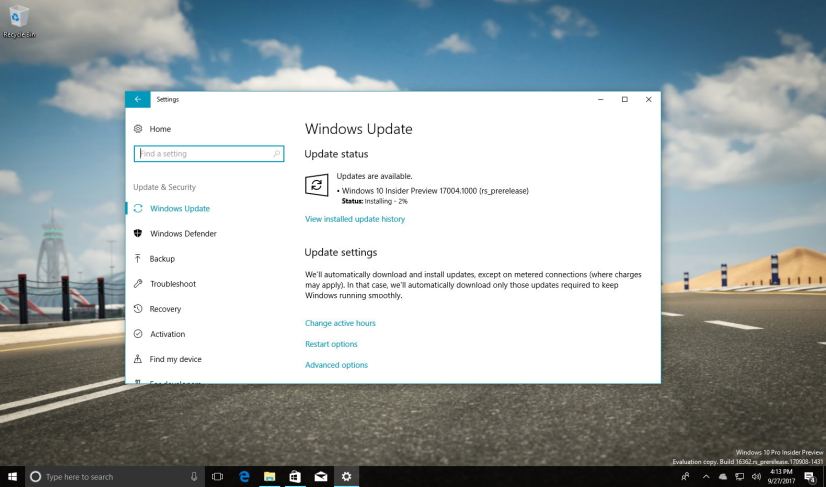
Task: Open Activation settings page
Action: pos(168,334)
